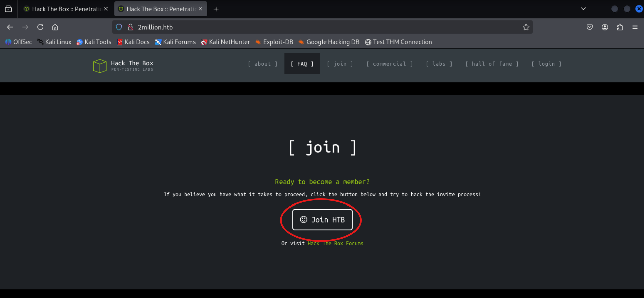Viewport: 644px width, 298px height.
Task: Click the "Ready to become a member?" text
Action: coord(322,182)
